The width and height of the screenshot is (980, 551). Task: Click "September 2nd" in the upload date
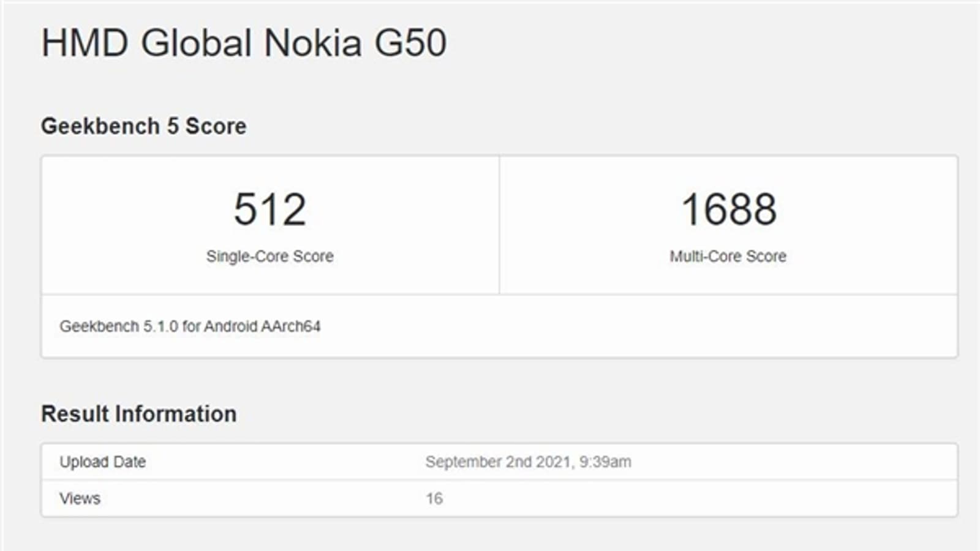(x=478, y=462)
